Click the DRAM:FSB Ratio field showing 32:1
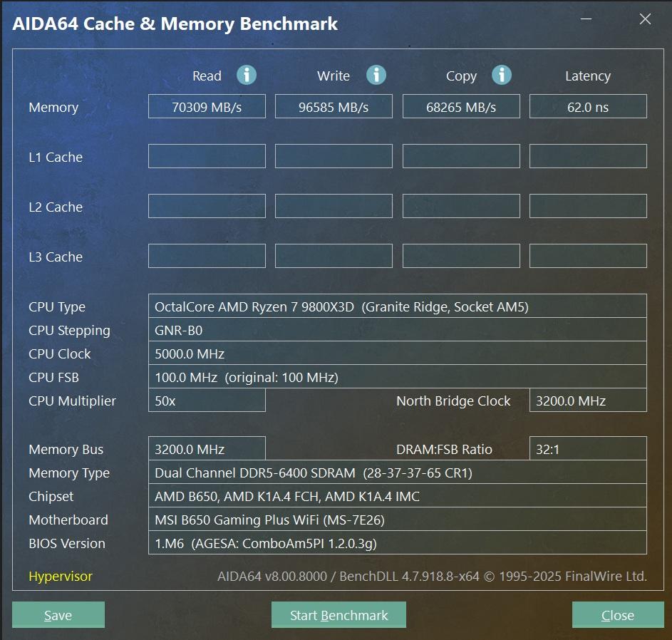The height and width of the screenshot is (640, 672). click(x=588, y=449)
